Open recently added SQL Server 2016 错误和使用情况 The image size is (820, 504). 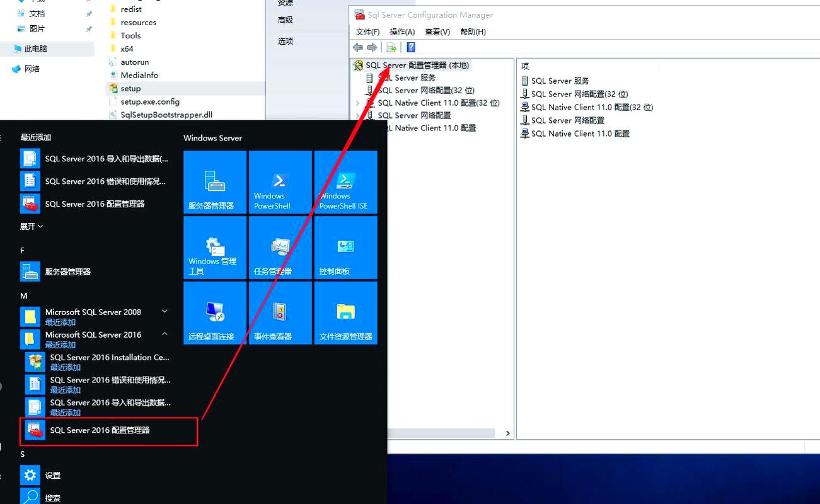coord(96,181)
